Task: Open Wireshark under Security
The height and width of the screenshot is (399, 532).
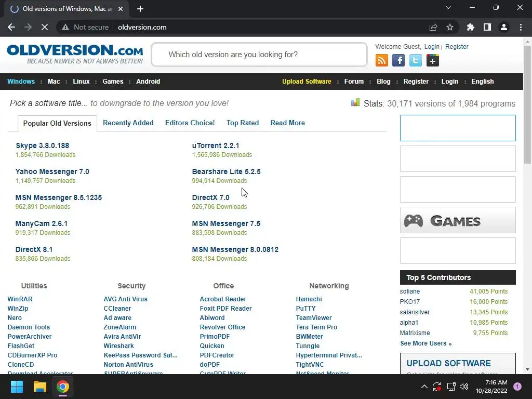Action: [x=119, y=345]
